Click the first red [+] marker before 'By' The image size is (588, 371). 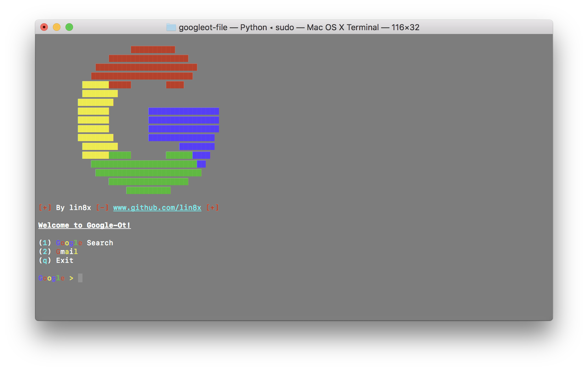[x=45, y=208]
